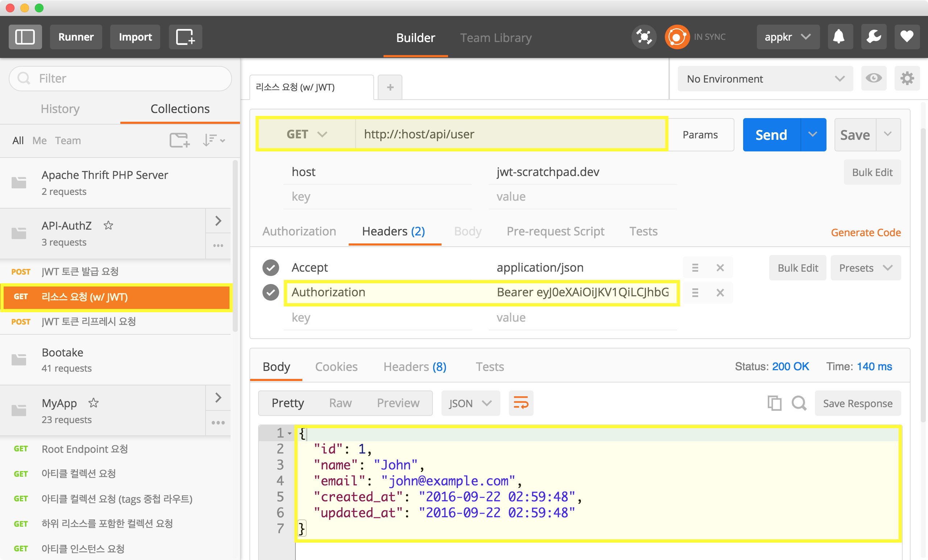Switch to the History tab

[60, 109]
